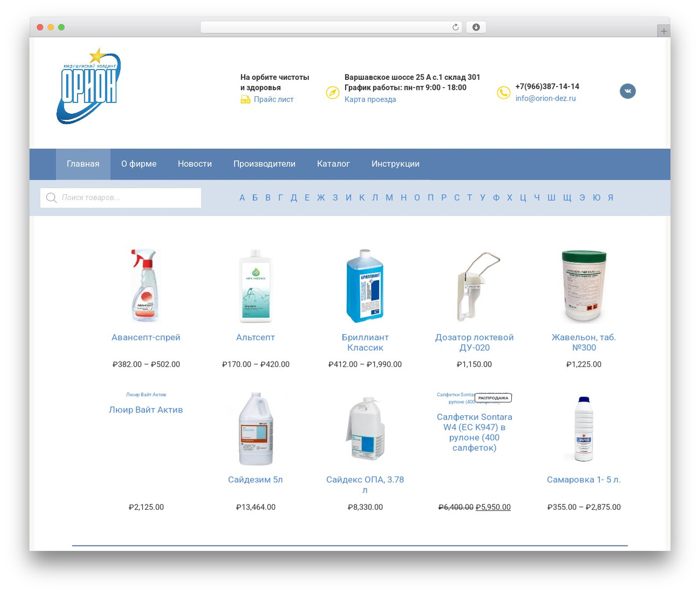This screenshot has width=700, height=593.
Task: Open the Карта проезда link
Action: [x=370, y=100]
